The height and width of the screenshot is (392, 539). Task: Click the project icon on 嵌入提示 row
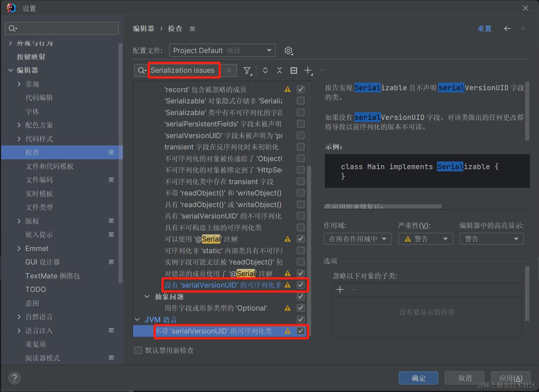point(111,235)
